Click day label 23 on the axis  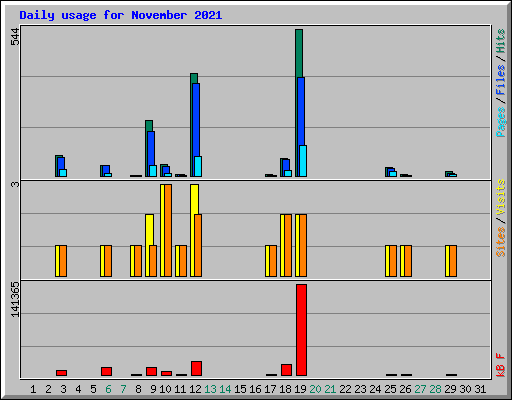pos(360,389)
